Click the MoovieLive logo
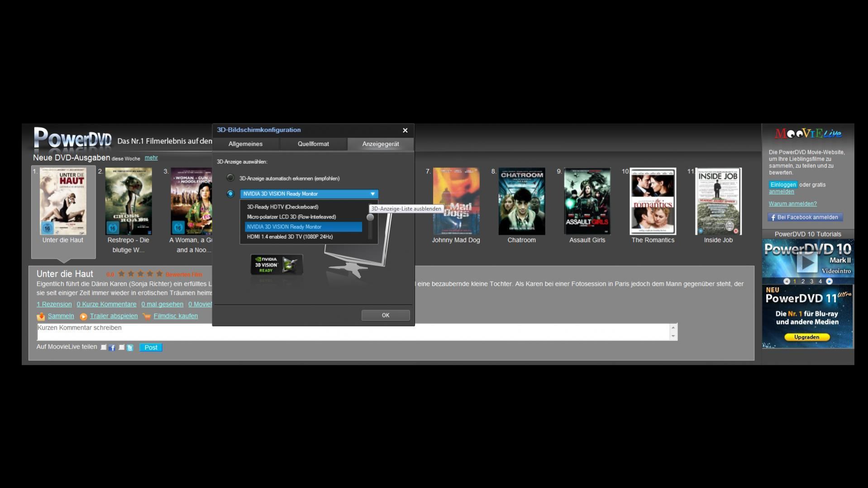Image resolution: width=868 pixels, height=488 pixels. pyautogui.click(x=808, y=133)
